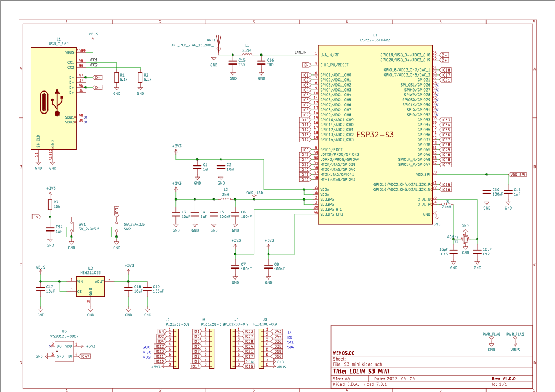Click the WEMOS.CC text in title block
Image resolution: width=555 pixels, height=392 pixels.
point(344,351)
